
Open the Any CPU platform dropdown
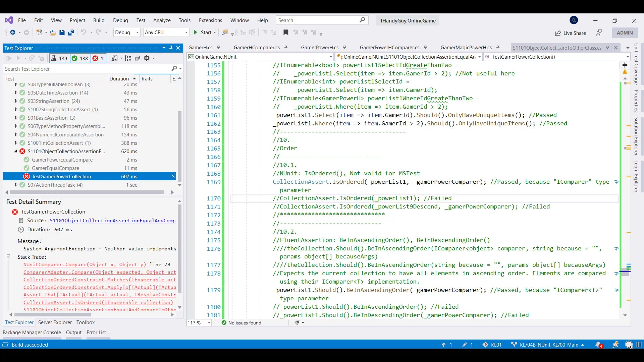166,33
